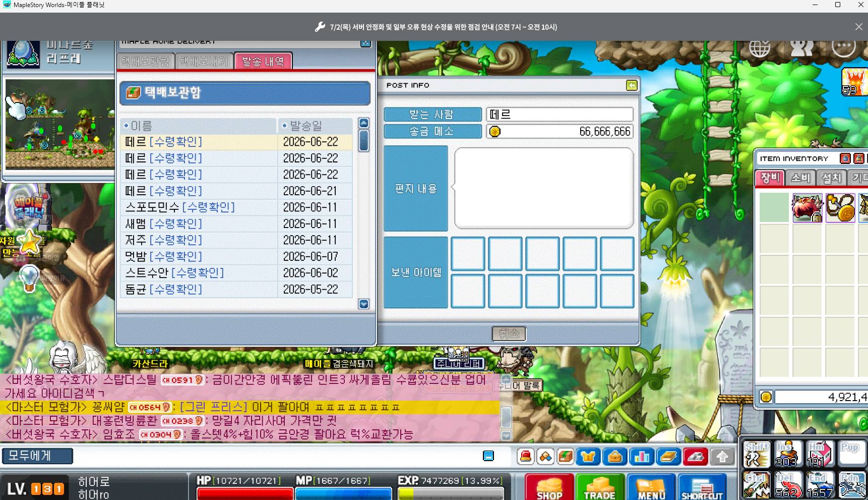
Task: Sort the delivery list by 이름 column
Action: click(199, 126)
